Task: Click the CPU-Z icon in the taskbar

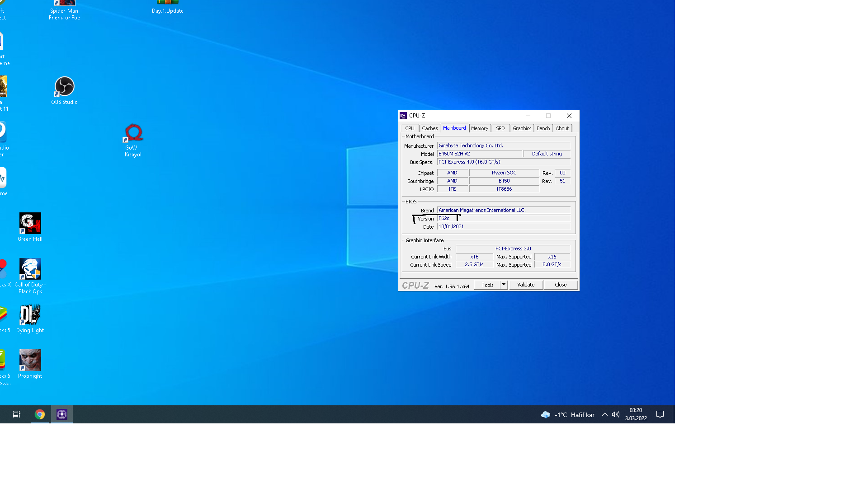Action: pyautogui.click(x=61, y=414)
